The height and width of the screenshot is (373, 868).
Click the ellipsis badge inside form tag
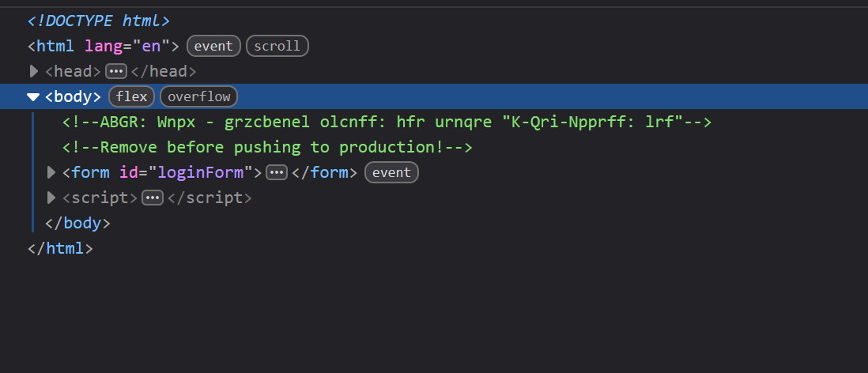(x=277, y=173)
